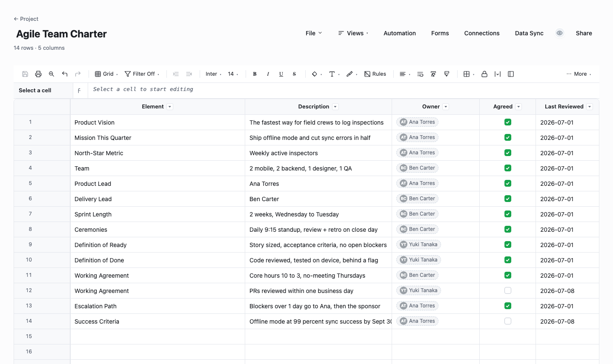Toggle italic formatting
The width and height of the screenshot is (613, 364).
point(268,74)
